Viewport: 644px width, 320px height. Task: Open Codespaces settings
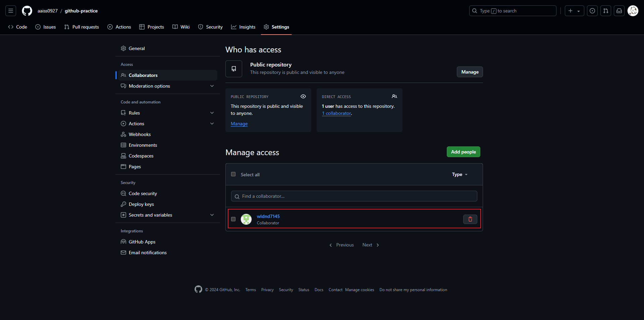point(168,156)
